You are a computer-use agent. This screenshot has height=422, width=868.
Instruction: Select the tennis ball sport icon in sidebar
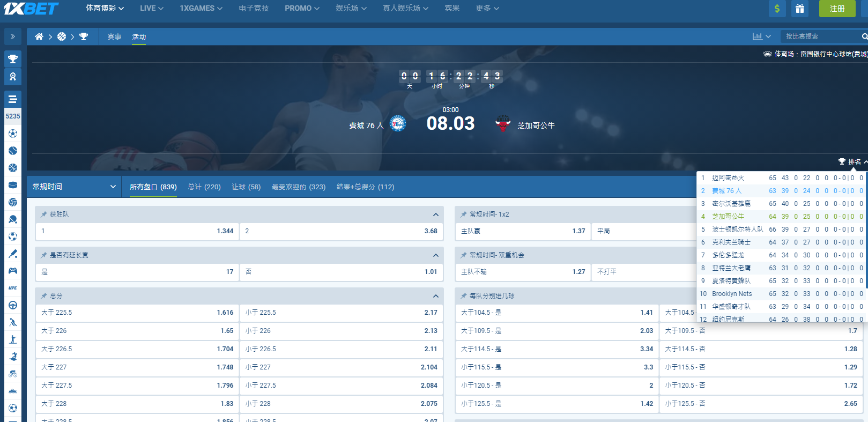(13, 151)
